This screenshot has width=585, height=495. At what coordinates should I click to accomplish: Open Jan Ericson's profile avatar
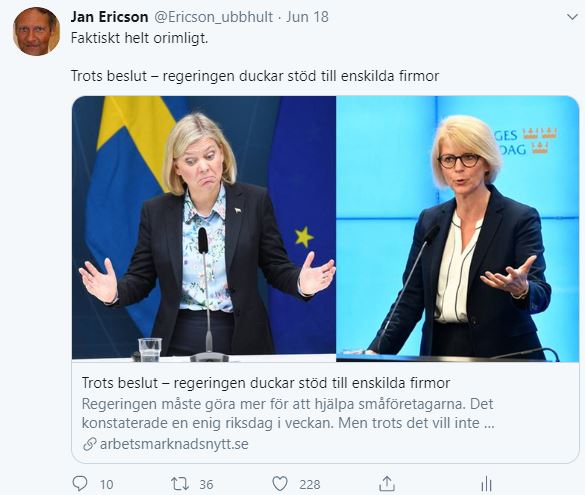(x=36, y=31)
